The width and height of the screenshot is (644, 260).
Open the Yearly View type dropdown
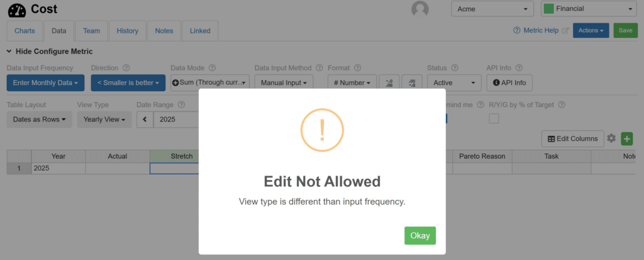[104, 119]
